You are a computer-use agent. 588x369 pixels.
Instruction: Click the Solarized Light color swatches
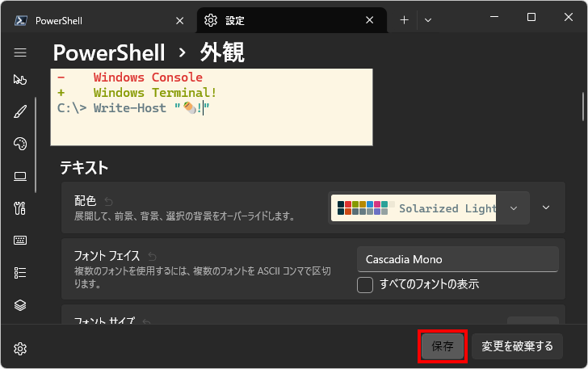click(366, 208)
